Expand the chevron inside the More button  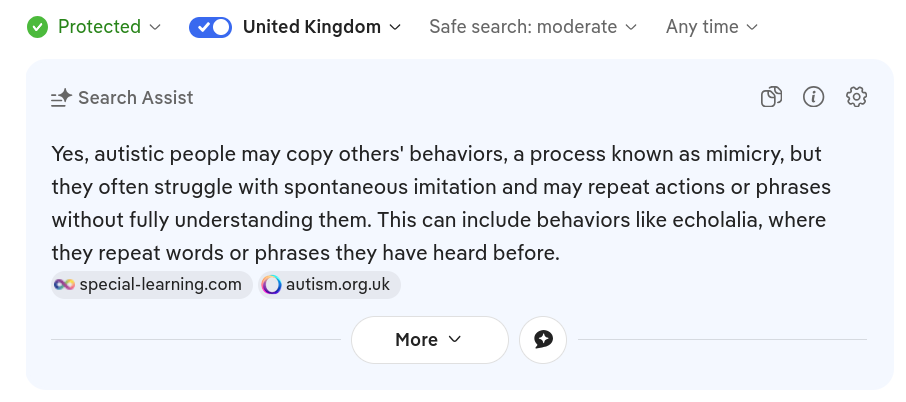tap(455, 340)
